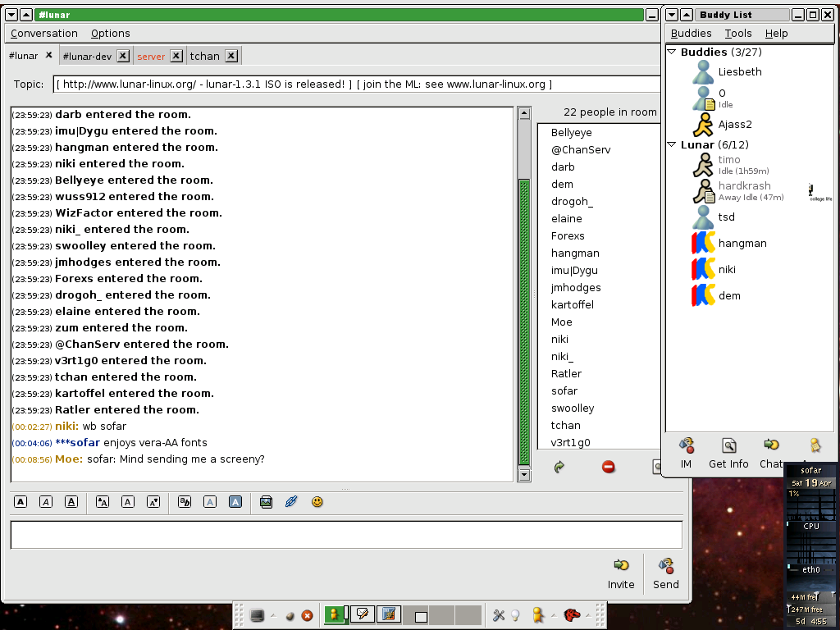Switch to the #lunar-dev tab
Image resolution: width=840 pixels, height=630 pixels.
87,57
